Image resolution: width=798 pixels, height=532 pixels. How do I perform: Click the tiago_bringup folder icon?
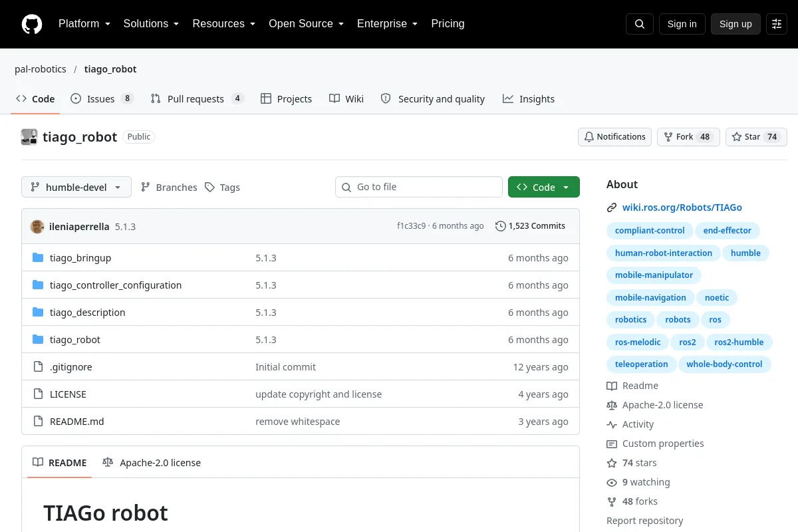tap(38, 258)
